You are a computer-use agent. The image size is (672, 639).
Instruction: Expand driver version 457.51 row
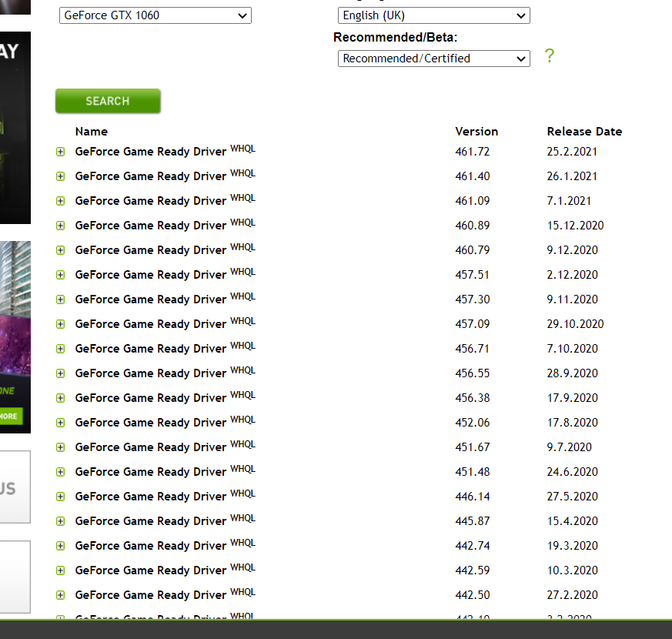[61, 275]
